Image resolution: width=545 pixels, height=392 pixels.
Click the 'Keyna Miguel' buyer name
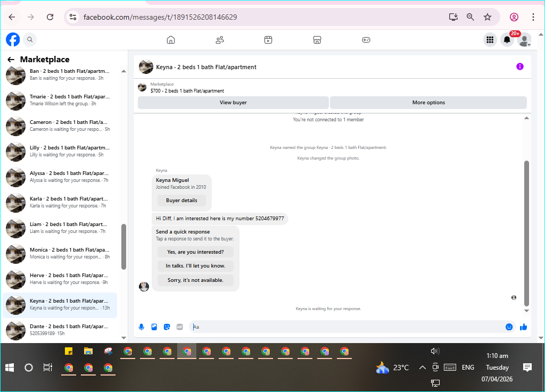tap(172, 180)
